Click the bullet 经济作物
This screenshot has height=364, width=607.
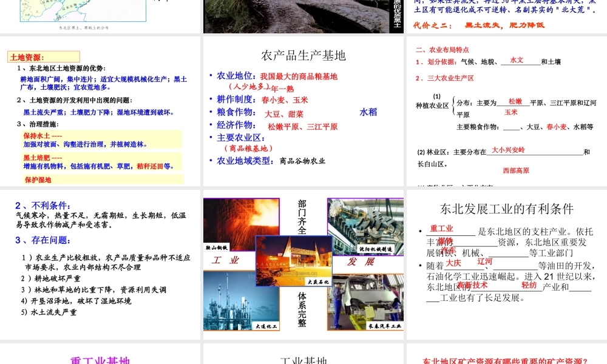pos(236,125)
